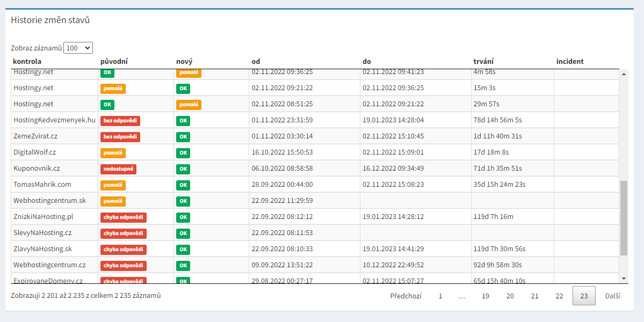The image size is (644, 322).
Task: Go to pagination page 22
Action: coord(559,296)
